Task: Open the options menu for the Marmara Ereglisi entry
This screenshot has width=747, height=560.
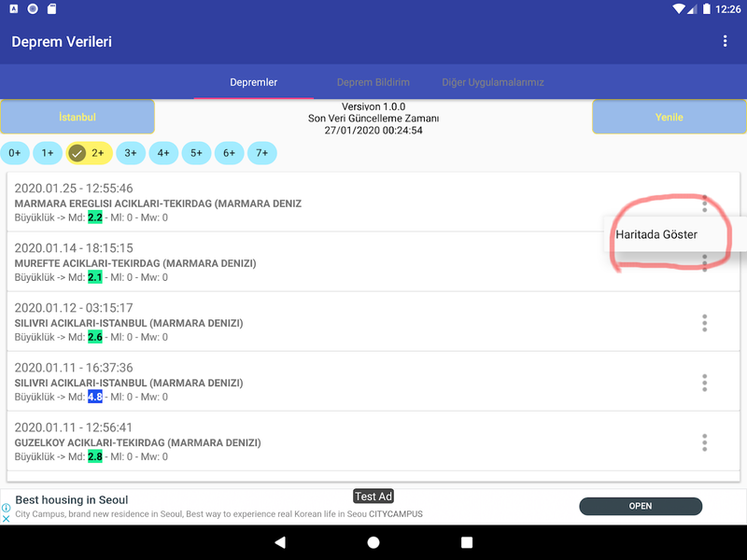Action: (x=705, y=203)
